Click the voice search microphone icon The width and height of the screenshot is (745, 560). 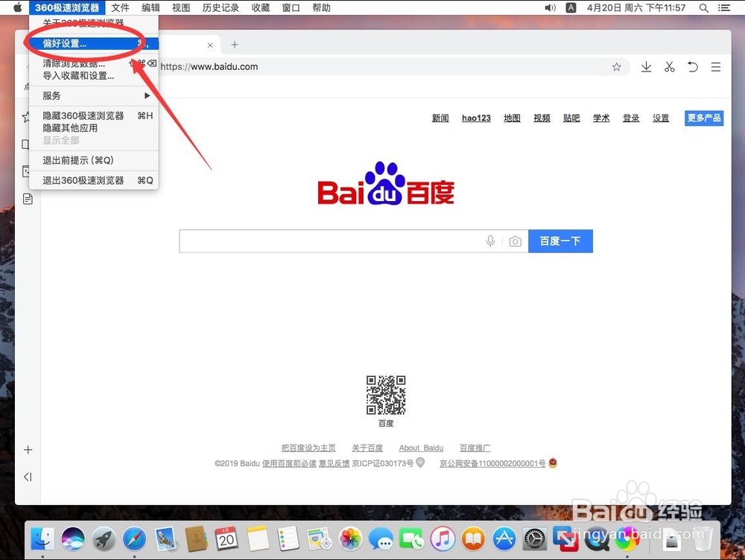(x=490, y=241)
